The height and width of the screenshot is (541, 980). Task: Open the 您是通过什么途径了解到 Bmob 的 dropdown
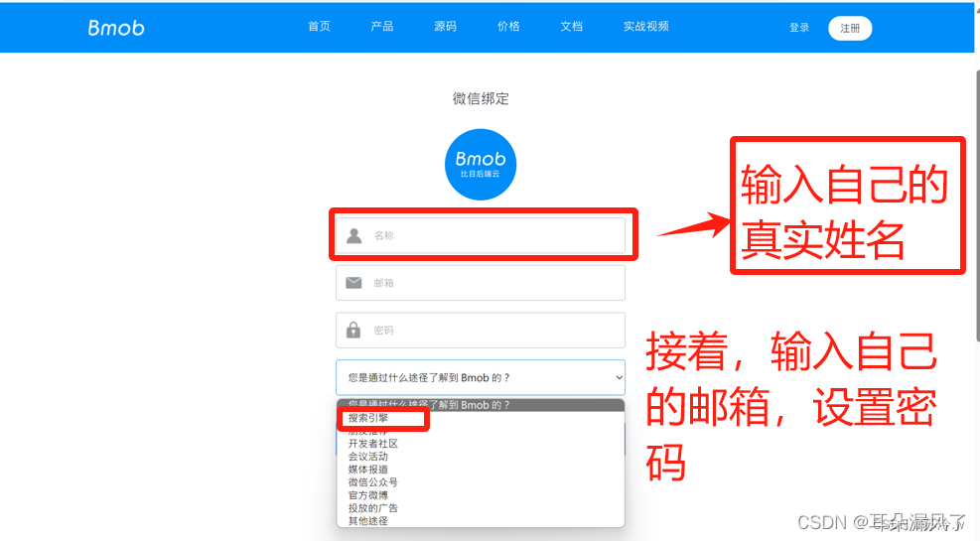[x=480, y=377]
